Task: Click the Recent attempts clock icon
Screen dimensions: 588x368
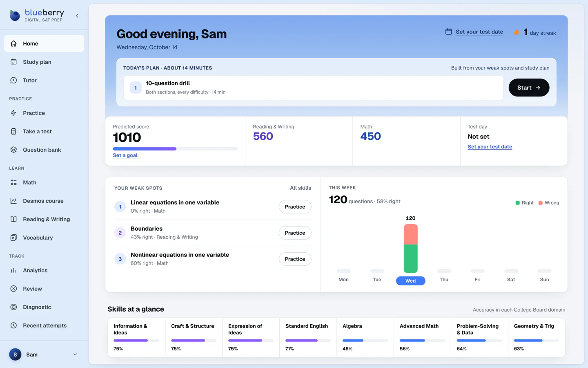Action: 13,325
